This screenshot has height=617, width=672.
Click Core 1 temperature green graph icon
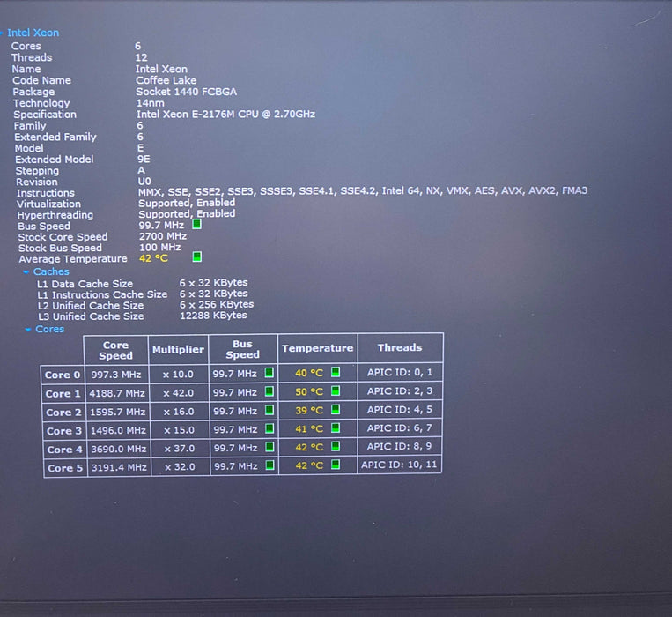[336, 391]
